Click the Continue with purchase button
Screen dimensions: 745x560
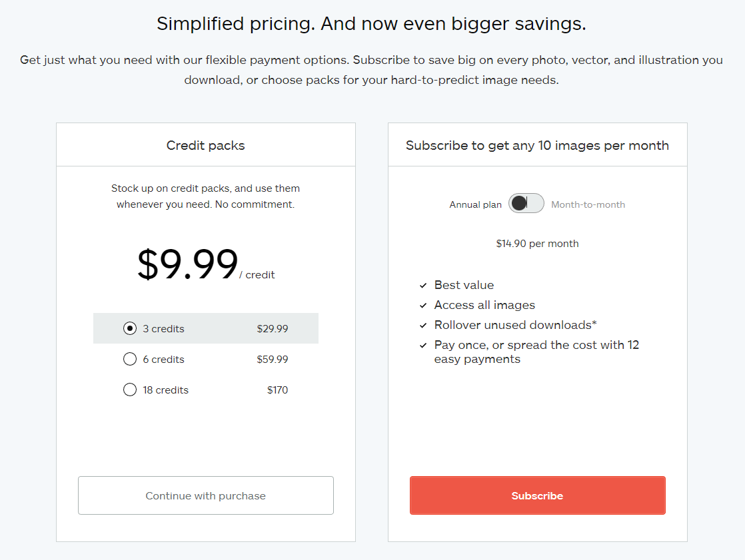pyautogui.click(x=205, y=495)
